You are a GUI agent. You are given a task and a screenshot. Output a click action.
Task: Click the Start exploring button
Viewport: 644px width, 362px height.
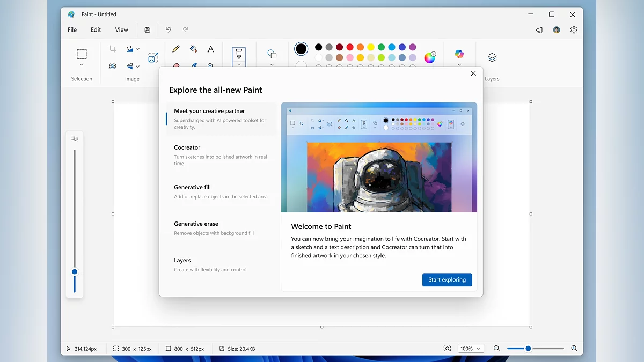pyautogui.click(x=447, y=279)
